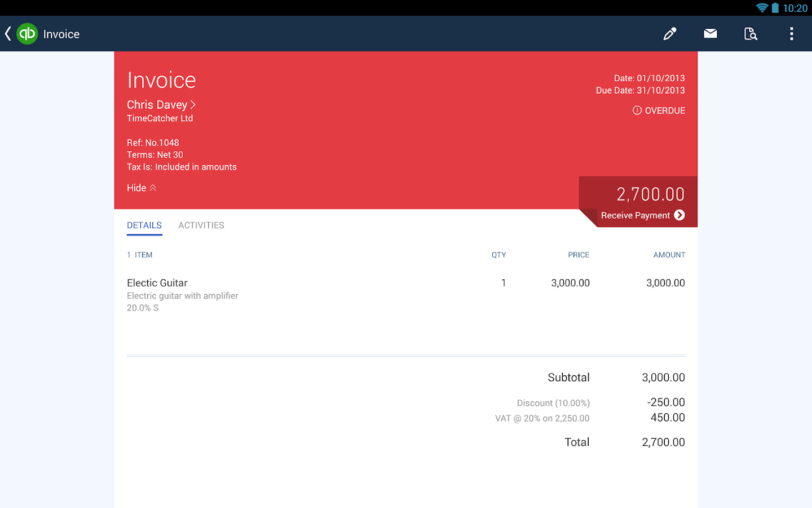Open the Electic Guitar line item

(157, 283)
